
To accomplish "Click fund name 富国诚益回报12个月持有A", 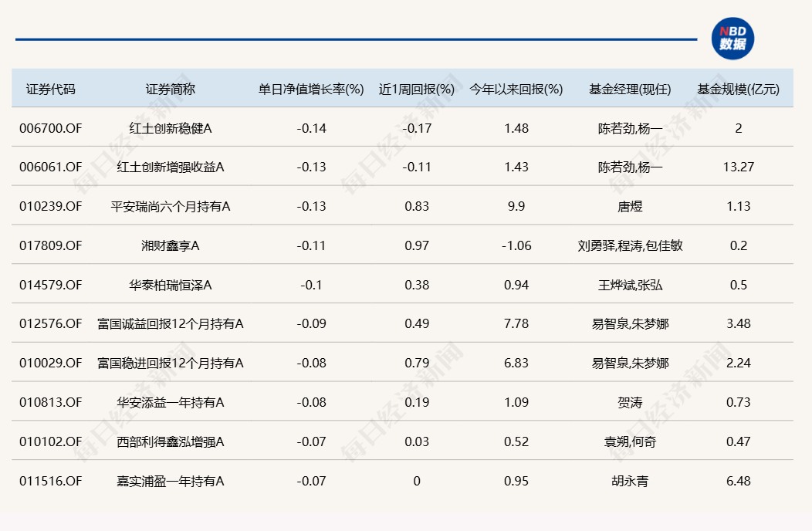I will pos(171,324).
